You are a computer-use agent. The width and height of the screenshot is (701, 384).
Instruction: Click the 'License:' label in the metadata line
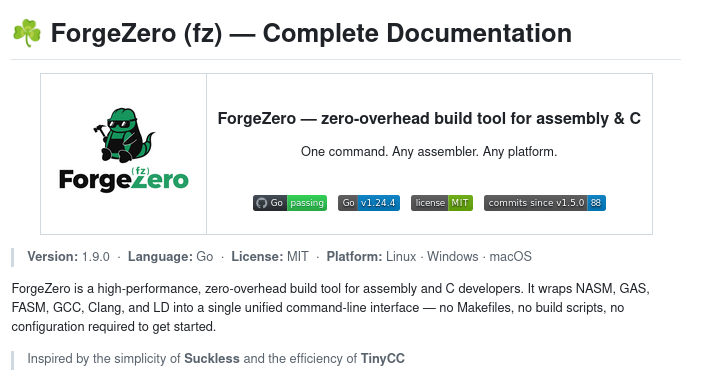pos(257,257)
